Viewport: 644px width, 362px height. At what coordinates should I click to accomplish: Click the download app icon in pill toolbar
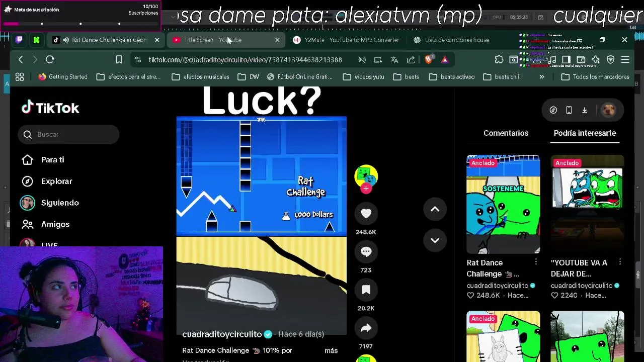[585, 110]
